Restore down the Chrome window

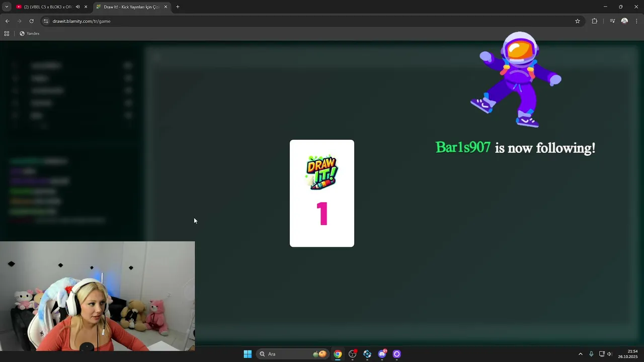(x=621, y=7)
